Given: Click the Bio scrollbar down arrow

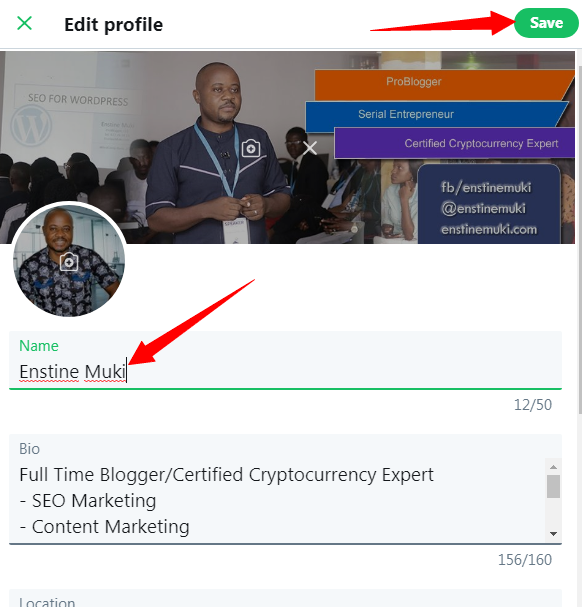Looking at the screenshot, I should pos(553,534).
